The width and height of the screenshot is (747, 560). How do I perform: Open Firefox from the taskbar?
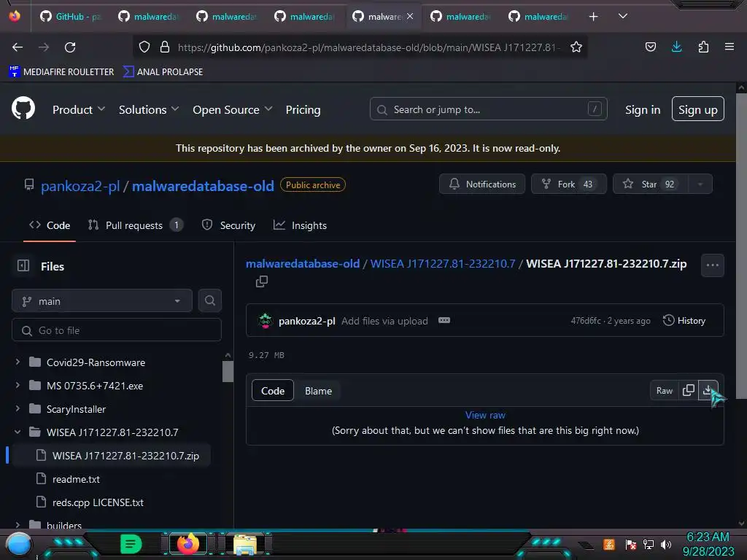[x=187, y=543]
